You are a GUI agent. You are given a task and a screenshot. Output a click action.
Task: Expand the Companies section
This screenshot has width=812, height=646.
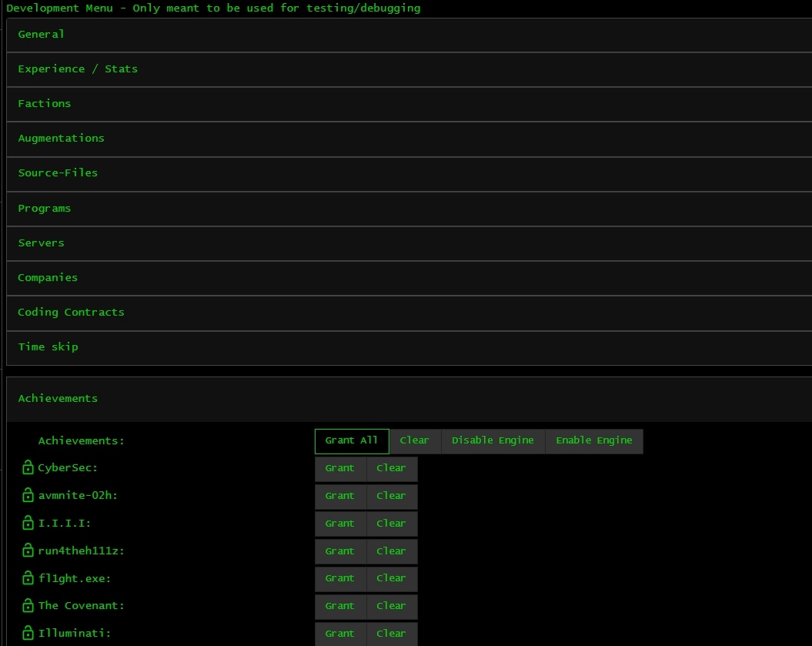pyautogui.click(x=409, y=278)
